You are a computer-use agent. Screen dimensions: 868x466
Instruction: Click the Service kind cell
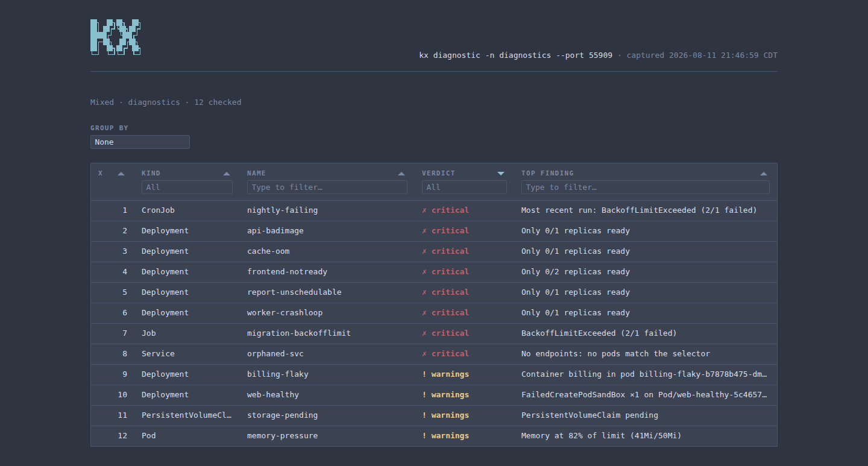(158, 354)
